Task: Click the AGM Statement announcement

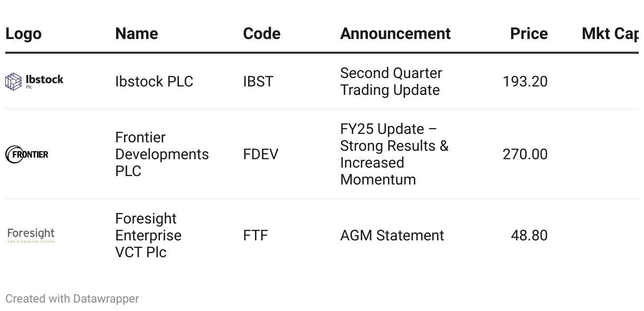Action: (392, 235)
